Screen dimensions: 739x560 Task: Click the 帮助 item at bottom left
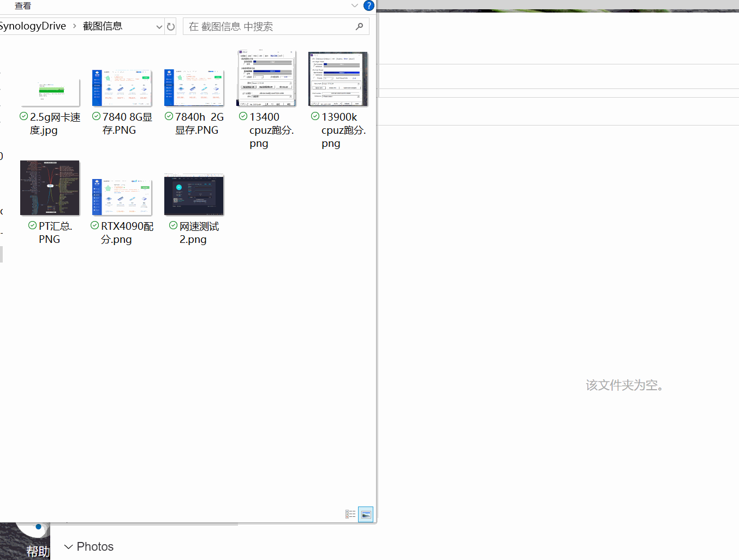(37, 551)
